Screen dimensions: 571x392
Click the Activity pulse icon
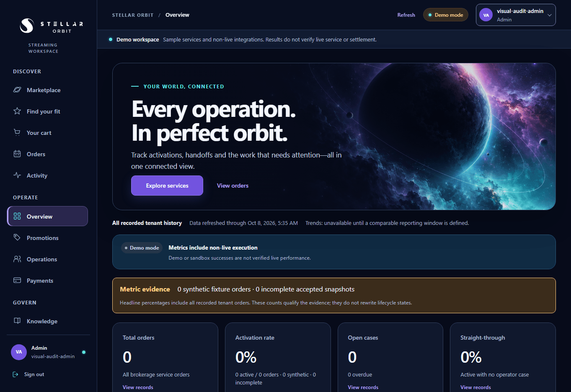pos(17,175)
